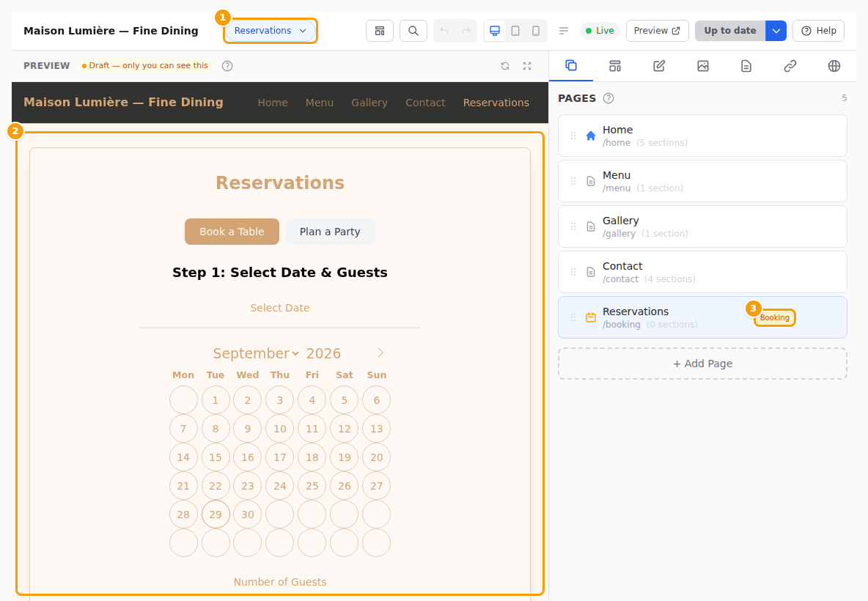Screen dimensions: 868x601
Task: Click the Home page house icon
Action: click(591, 136)
